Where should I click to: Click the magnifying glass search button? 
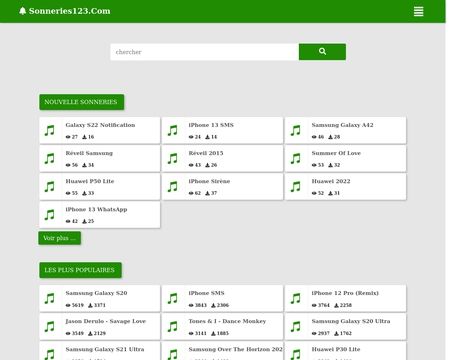point(322,52)
